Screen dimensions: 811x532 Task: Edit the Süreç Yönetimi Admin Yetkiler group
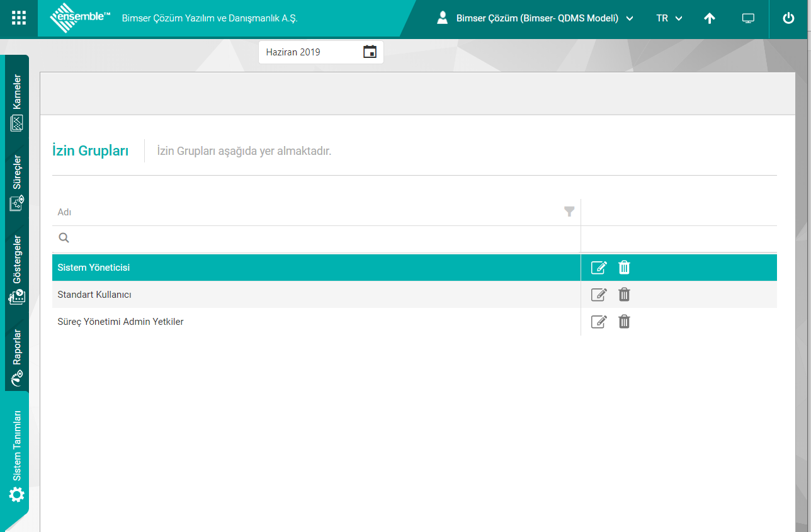599,322
